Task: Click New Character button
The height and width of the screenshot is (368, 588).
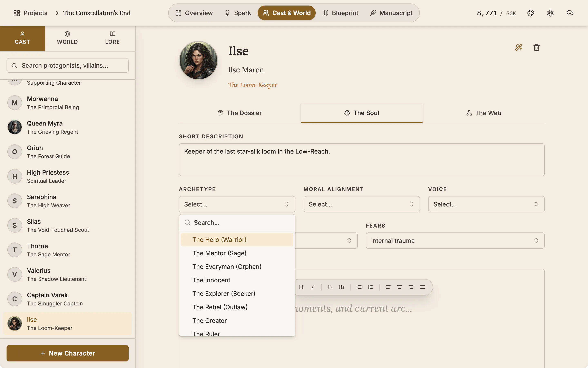Action: (x=67, y=353)
